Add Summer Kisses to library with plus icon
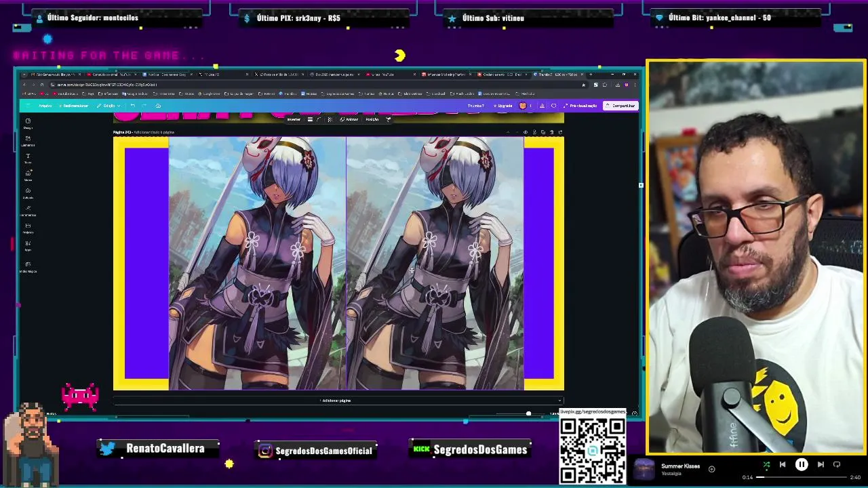Screen dimensions: 868x488 (711, 469)
